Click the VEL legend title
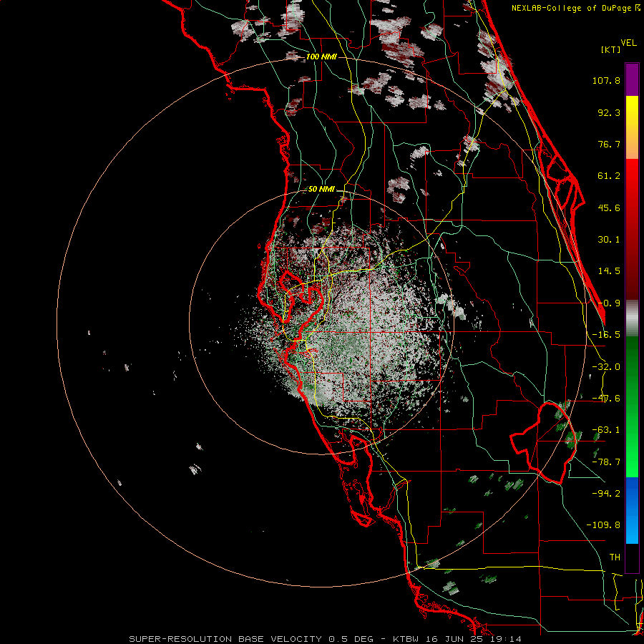This screenshot has width=644, height=644. pos(629,43)
